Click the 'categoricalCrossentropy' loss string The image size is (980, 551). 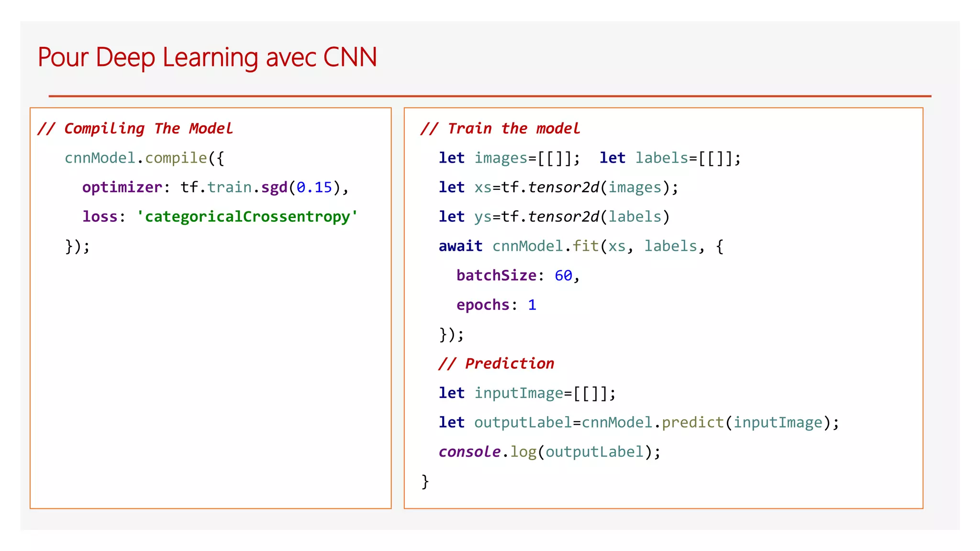(247, 217)
